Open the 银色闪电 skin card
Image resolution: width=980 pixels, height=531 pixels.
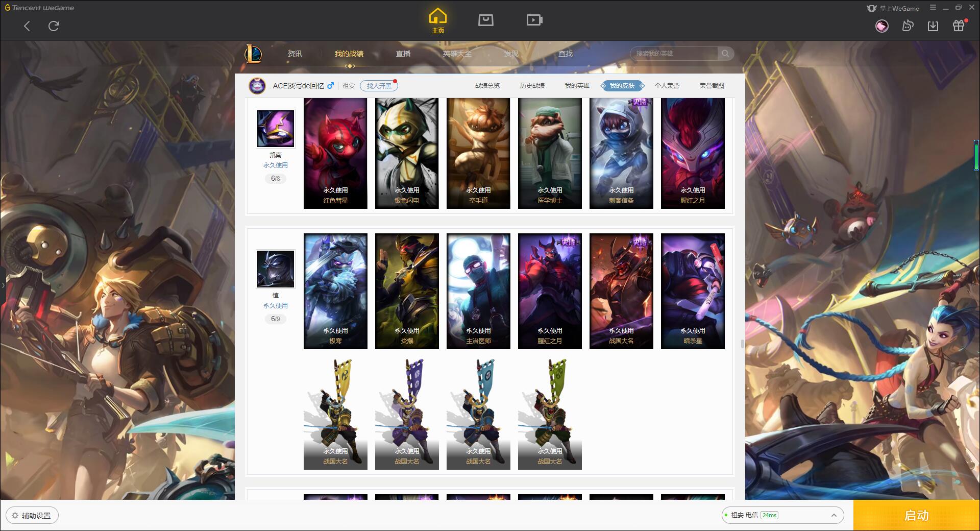pos(407,153)
